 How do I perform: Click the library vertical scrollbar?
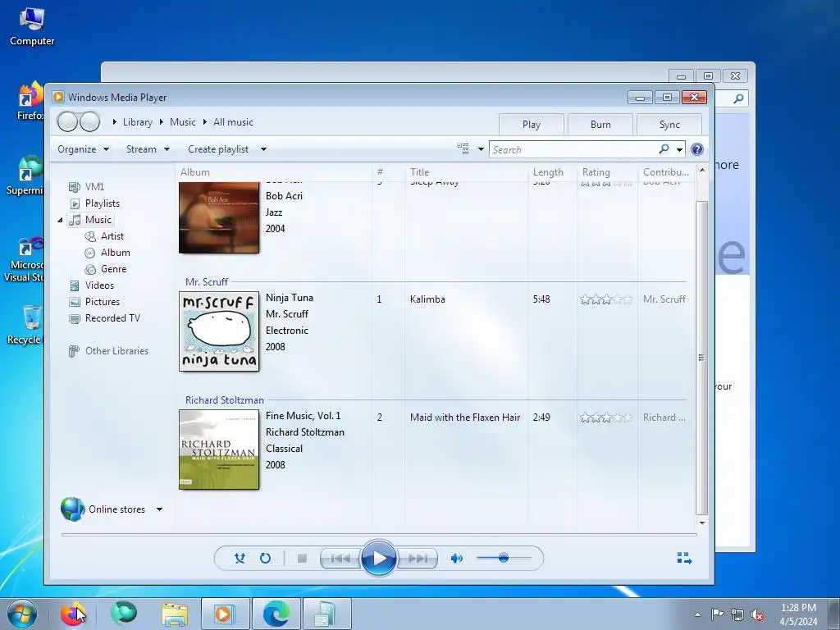pyautogui.click(x=702, y=358)
